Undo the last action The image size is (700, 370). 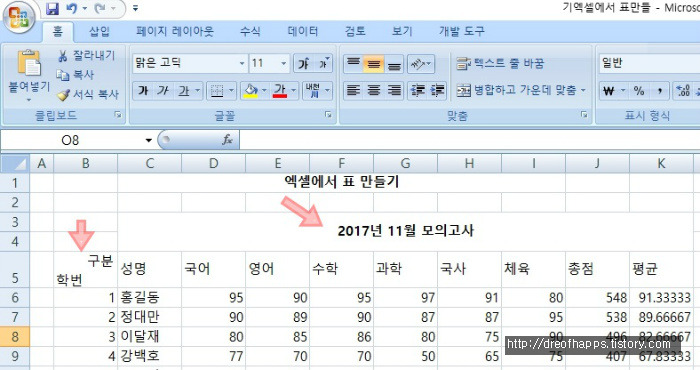72,8
